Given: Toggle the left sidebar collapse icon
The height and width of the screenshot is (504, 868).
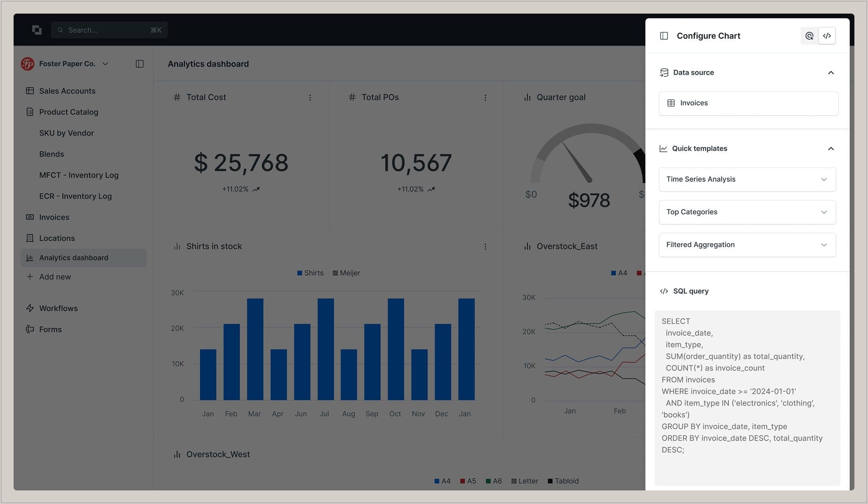Looking at the screenshot, I should click(139, 64).
